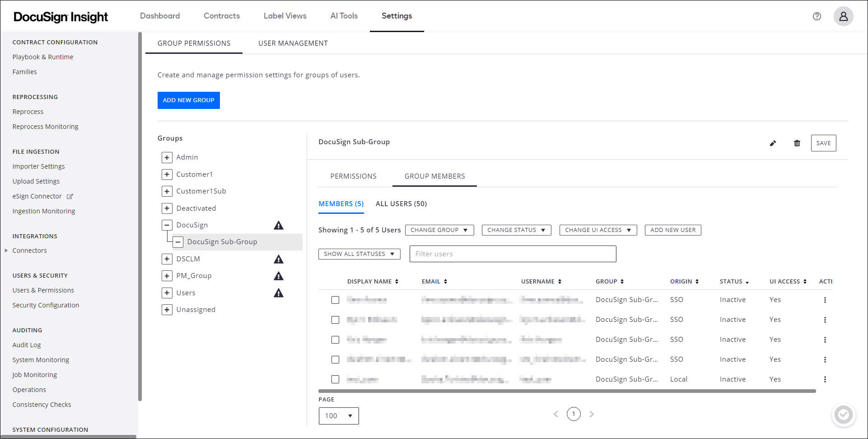
Task: Select the checkbox of the second member row
Action: pyautogui.click(x=335, y=320)
